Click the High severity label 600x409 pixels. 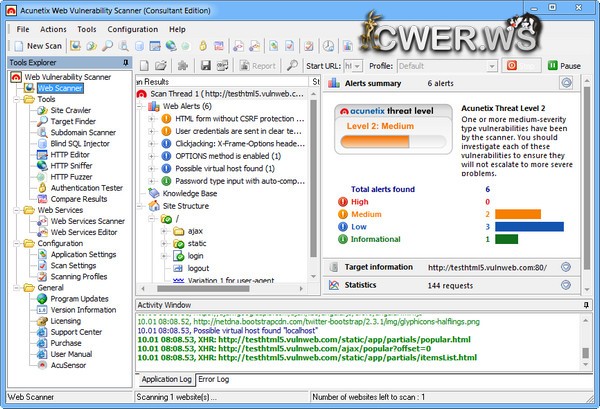tap(360, 202)
